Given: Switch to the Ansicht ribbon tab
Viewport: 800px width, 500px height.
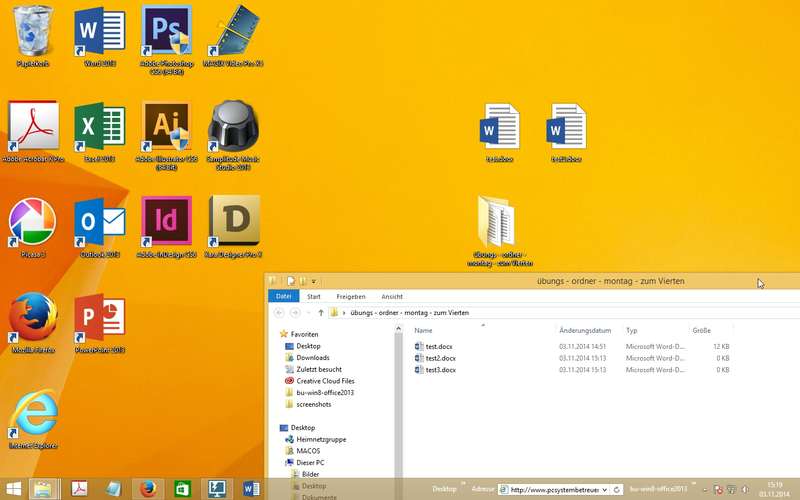Looking at the screenshot, I should (392, 297).
